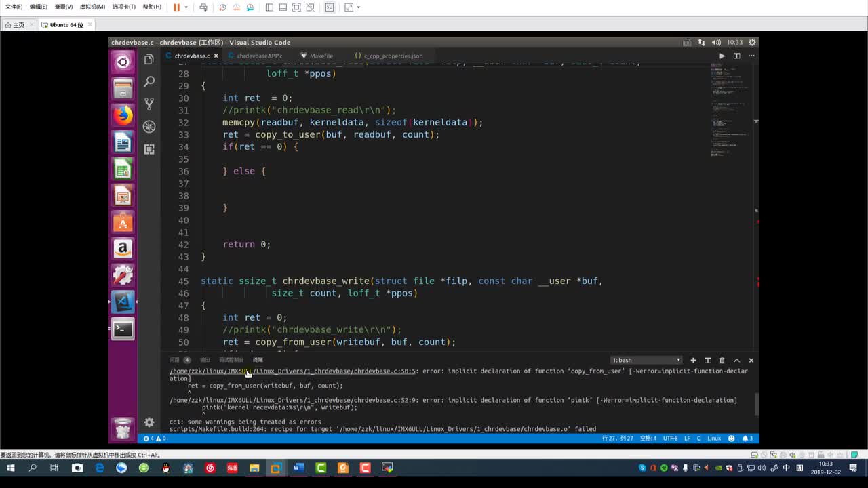868x488 pixels.
Task: Open Terminal from the dock
Action: tap(123, 329)
